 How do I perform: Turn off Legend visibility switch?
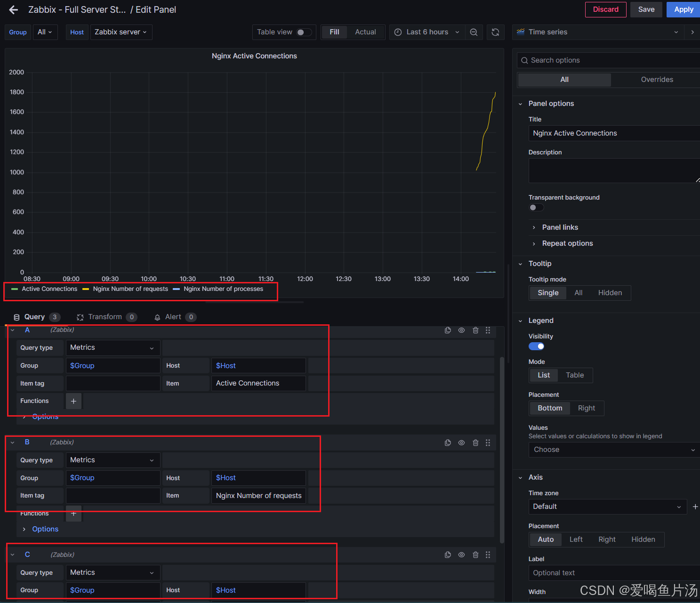[x=536, y=346]
